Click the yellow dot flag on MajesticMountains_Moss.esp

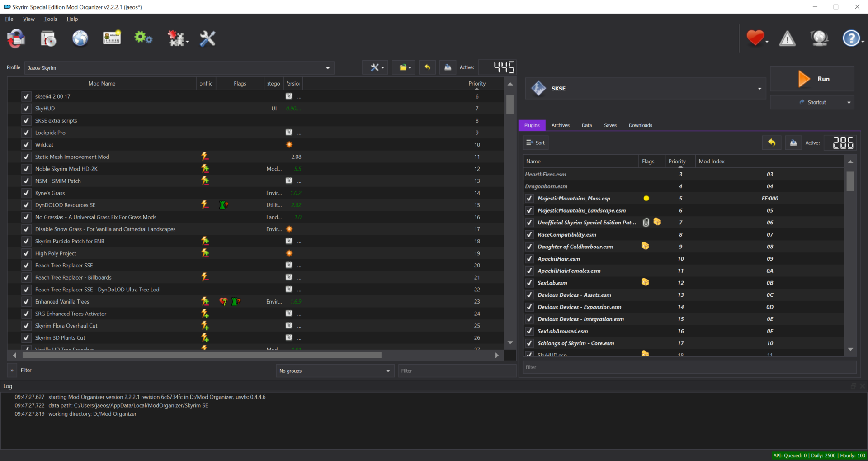pos(646,198)
